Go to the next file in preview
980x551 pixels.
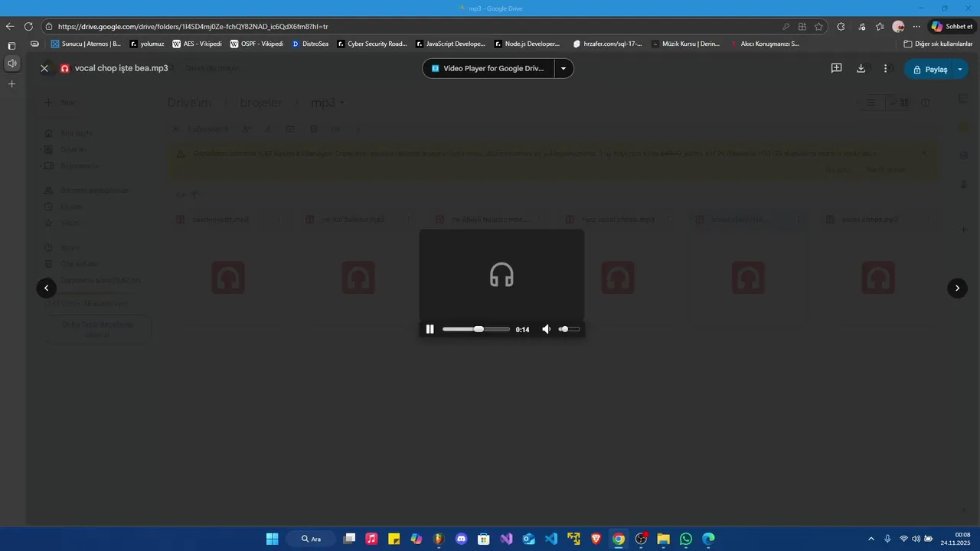[957, 288]
